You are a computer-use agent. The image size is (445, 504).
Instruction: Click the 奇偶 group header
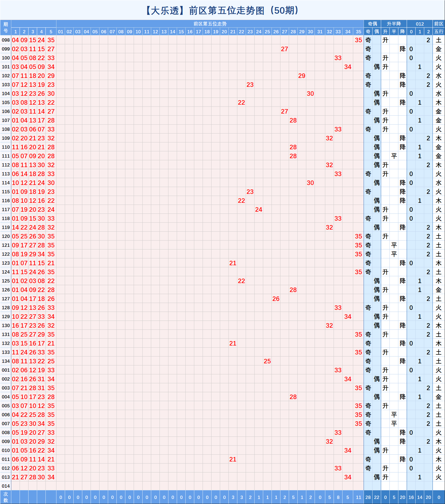(373, 24)
